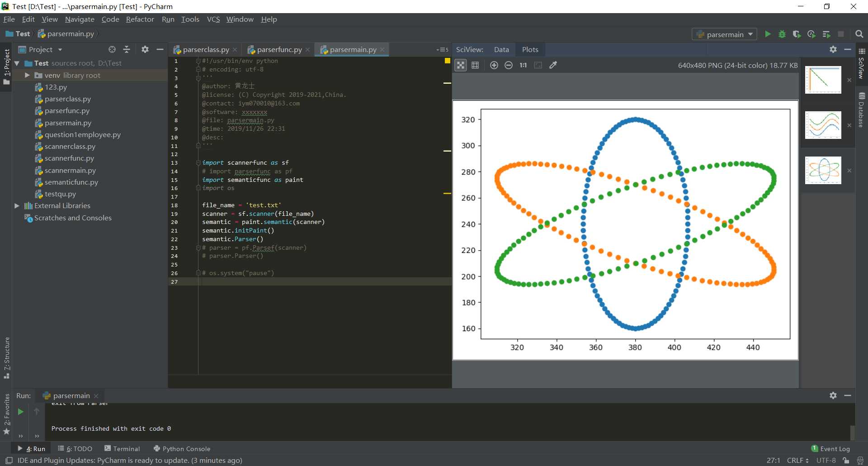Select first plot thumbnail with line

pos(823,80)
